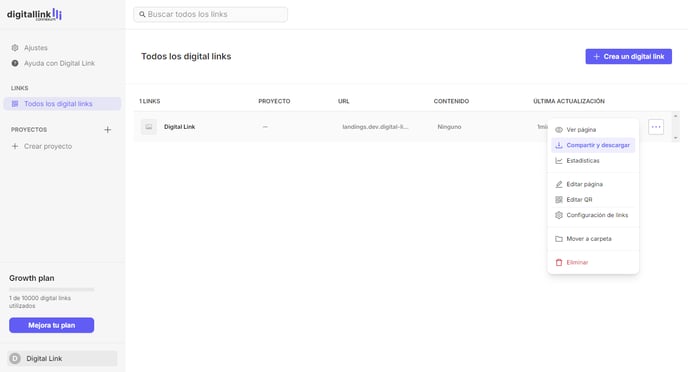Click the plus icon beside PROYECTOS
The image size is (688, 372).
pyautogui.click(x=108, y=129)
